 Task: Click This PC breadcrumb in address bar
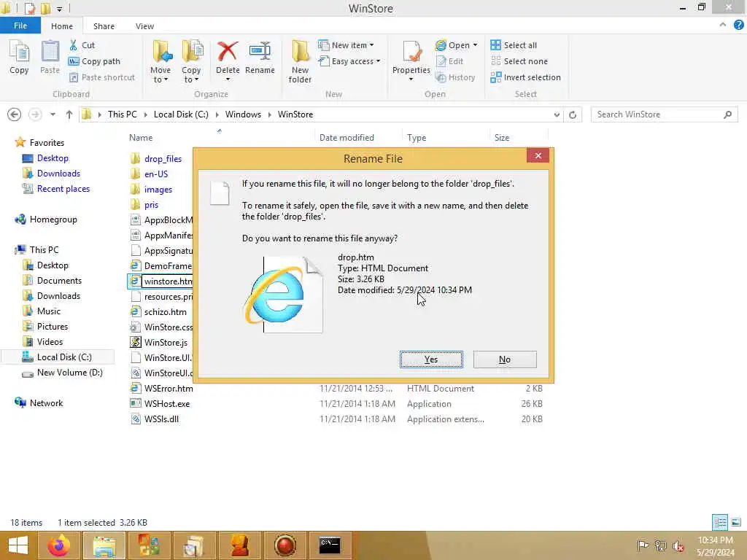122,114
